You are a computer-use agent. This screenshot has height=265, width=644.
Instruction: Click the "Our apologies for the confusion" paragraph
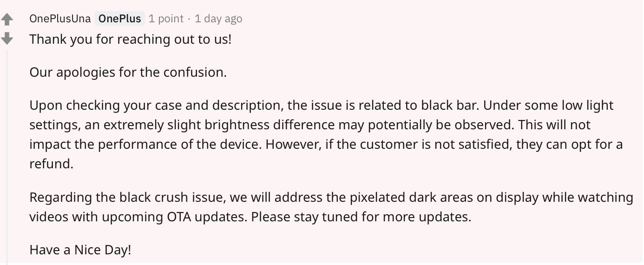point(128,73)
